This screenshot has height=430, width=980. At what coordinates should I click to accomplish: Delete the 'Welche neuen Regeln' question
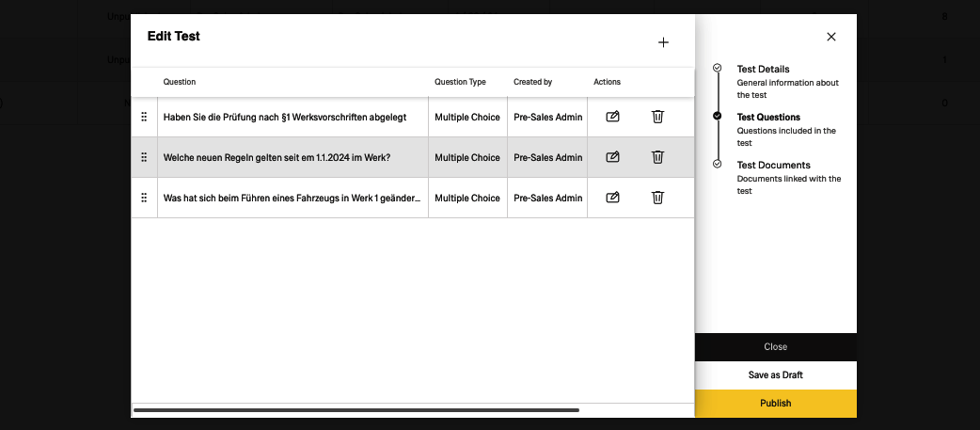pyautogui.click(x=657, y=157)
